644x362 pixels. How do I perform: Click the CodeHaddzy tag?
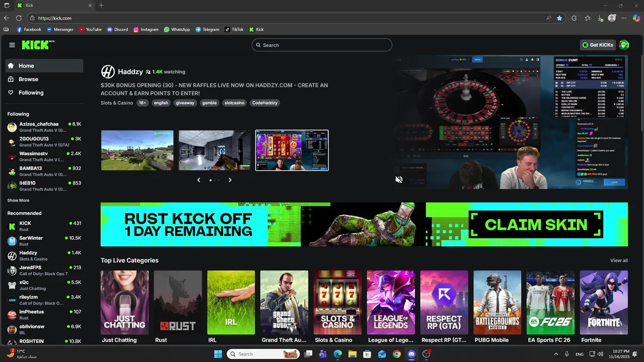tap(265, 103)
